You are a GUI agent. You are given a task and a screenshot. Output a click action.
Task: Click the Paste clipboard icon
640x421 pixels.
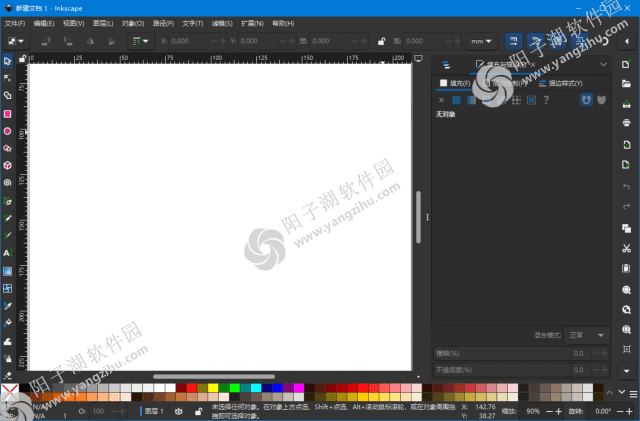626,268
